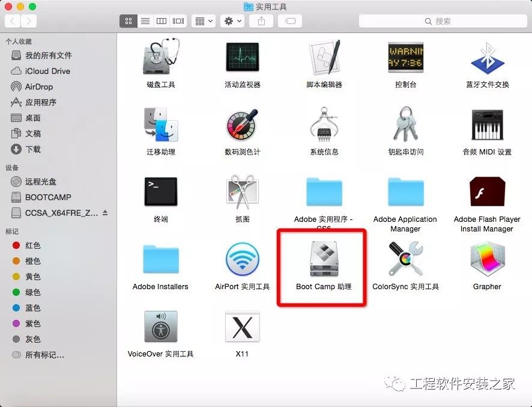This screenshot has width=532, height=407.
Task: Filter by the 紫色 purple tag
Action: tap(58, 323)
